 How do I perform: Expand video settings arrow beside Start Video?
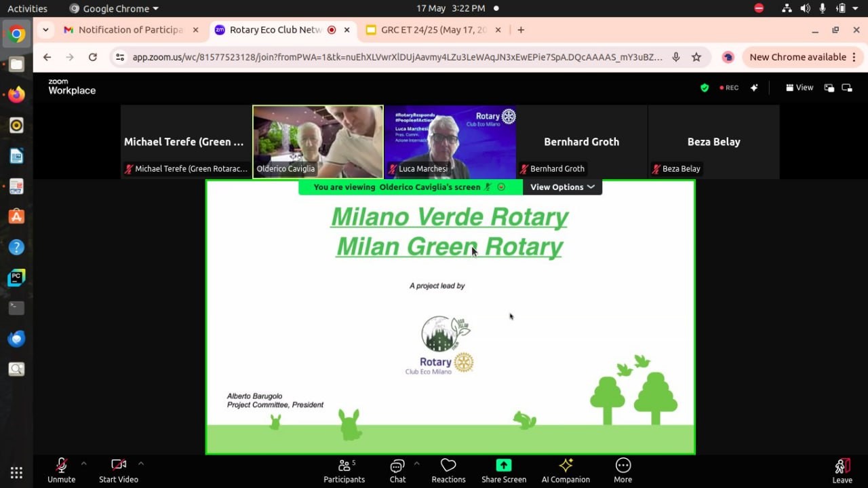(140, 464)
